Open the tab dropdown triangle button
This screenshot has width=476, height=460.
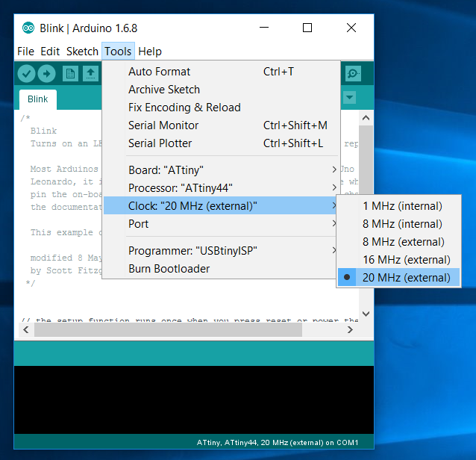pos(349,98)
